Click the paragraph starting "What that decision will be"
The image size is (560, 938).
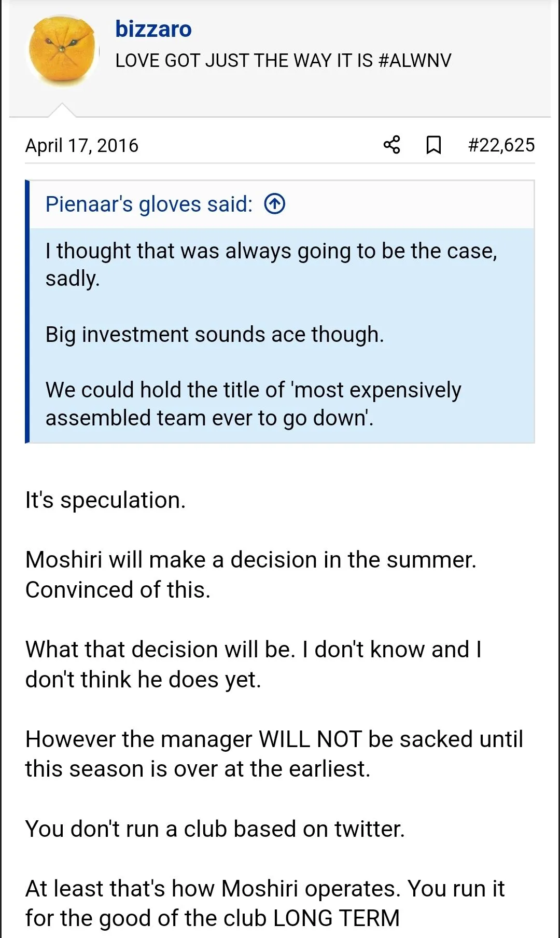253,664
